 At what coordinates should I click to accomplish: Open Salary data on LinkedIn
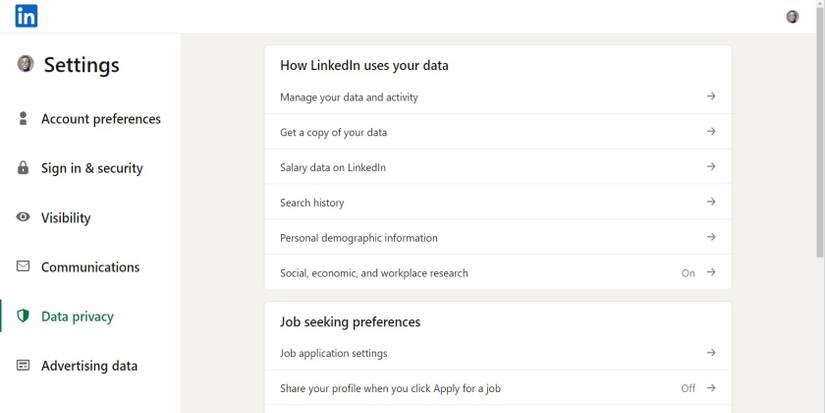(x=333, y=168)
